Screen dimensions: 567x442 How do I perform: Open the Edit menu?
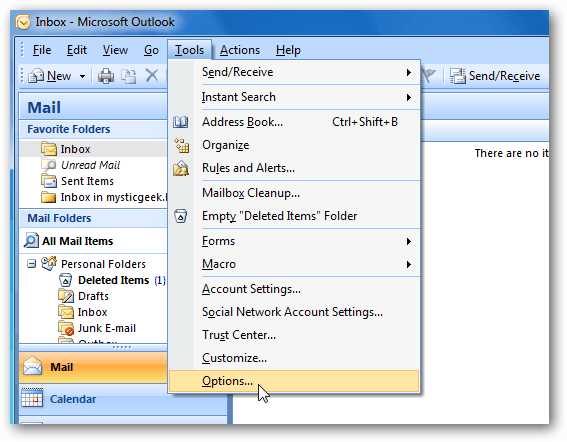click(x=77, y=50)
